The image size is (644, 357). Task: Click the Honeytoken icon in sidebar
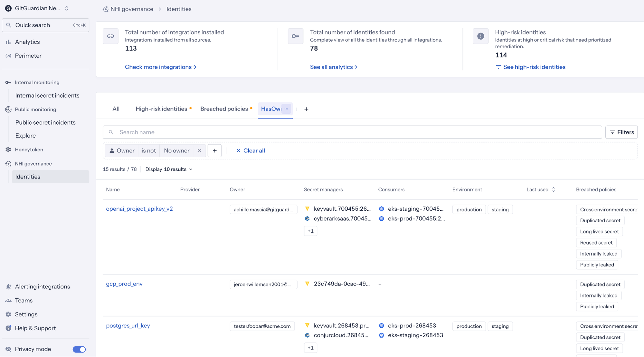click(8, 150)
